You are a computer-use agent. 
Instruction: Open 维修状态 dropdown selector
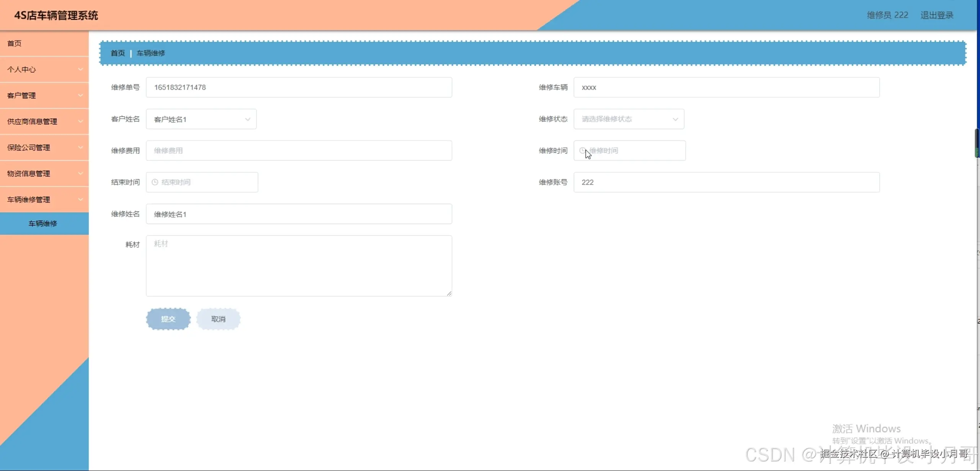click(x=629, y=119)
